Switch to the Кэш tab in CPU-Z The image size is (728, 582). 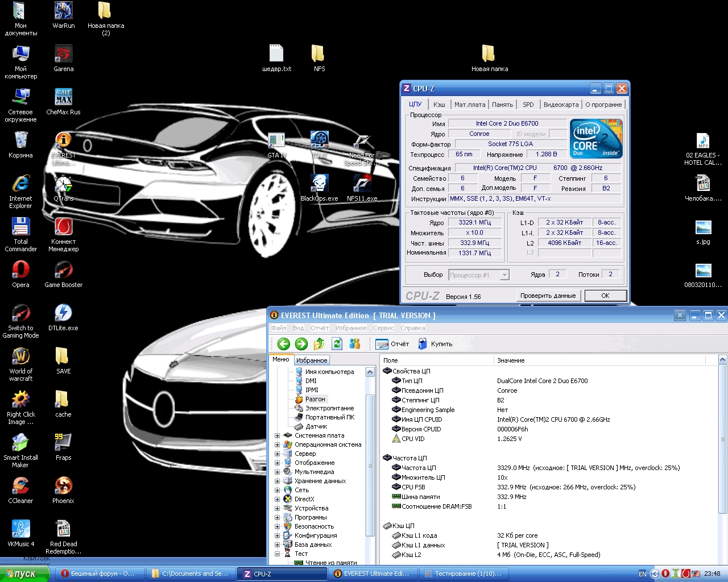point(439,105)
